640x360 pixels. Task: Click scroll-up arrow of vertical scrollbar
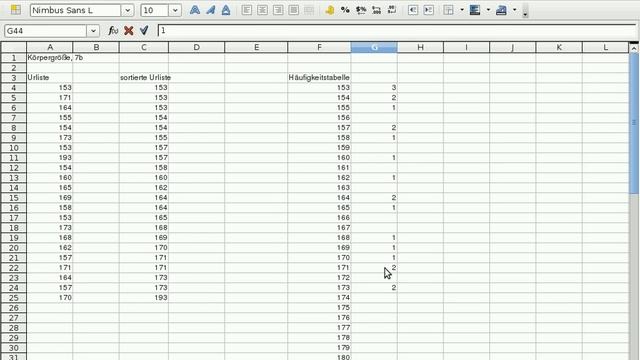(634, 48)
